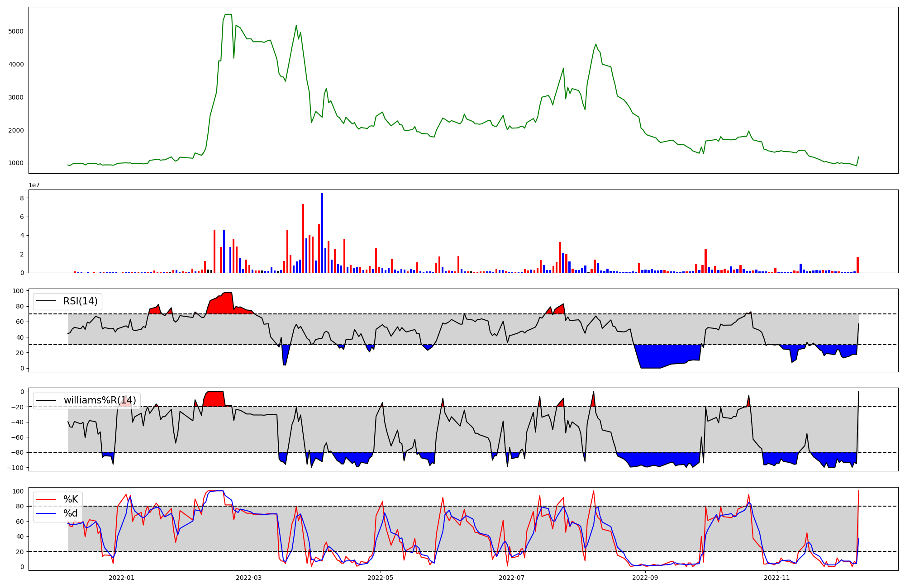Viewport: 905px width, 588px height.
Task: Click the 2022-09 x-axis date label
Action: (x=645, y=578)
